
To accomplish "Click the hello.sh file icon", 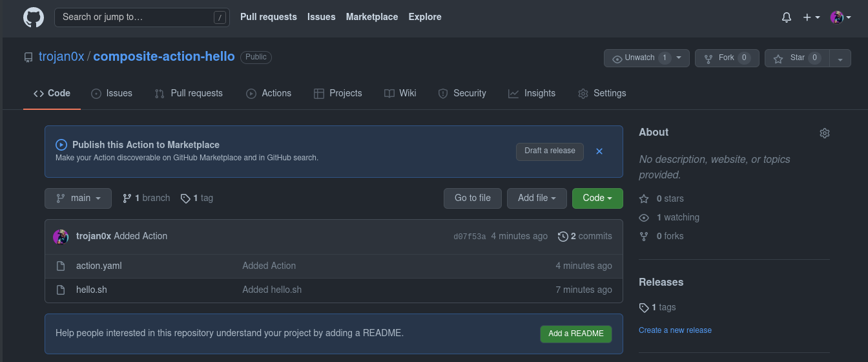I will pos(61,290).
